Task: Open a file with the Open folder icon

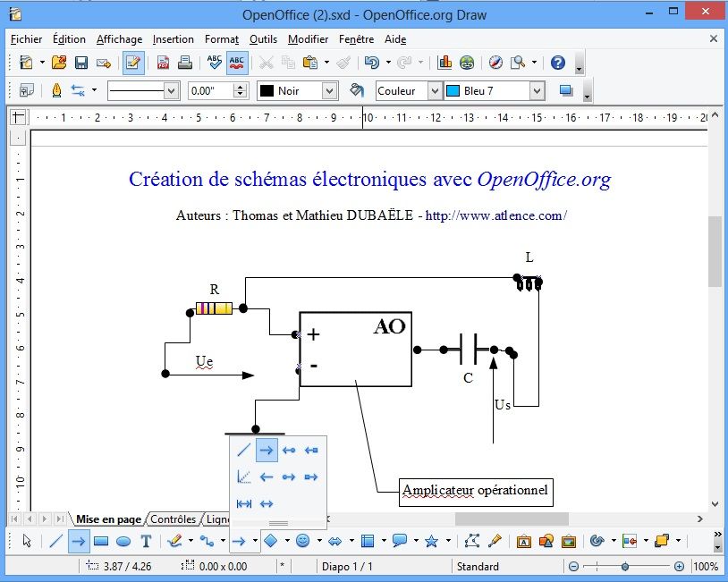Action: [x=59, y=63]
